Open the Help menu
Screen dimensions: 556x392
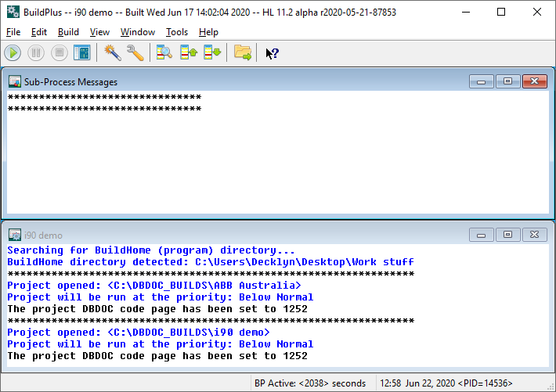[x=208, y=32]
